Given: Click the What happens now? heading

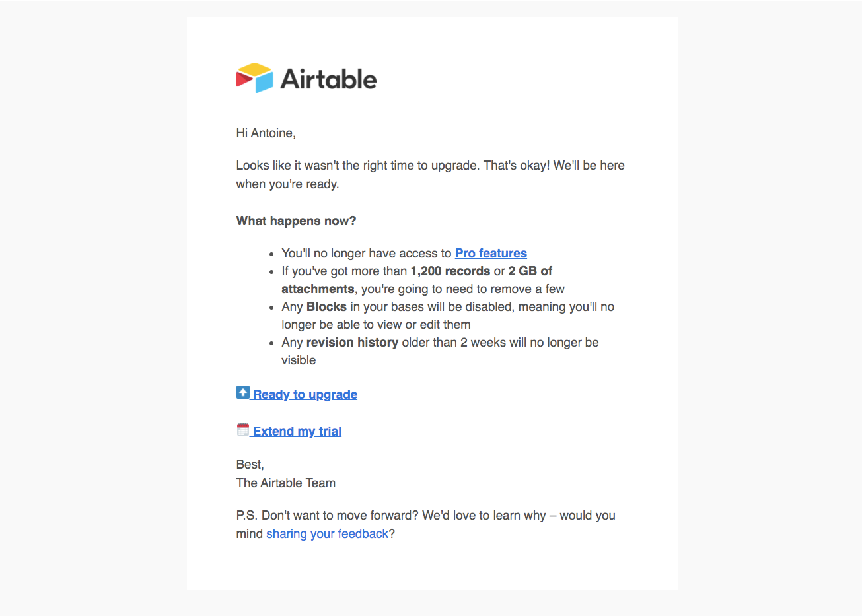Looking at the screenshot, I should (x=296, y=221).
